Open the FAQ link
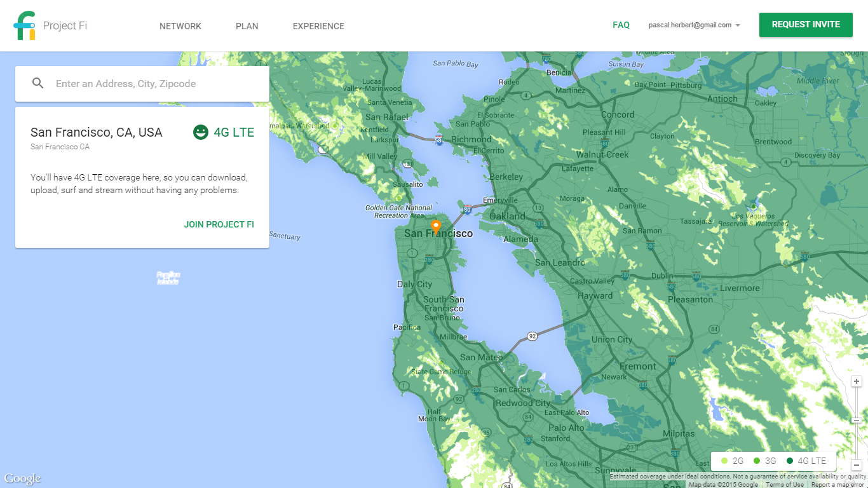The height and width of the screenshot is (488, 868). 621,25
